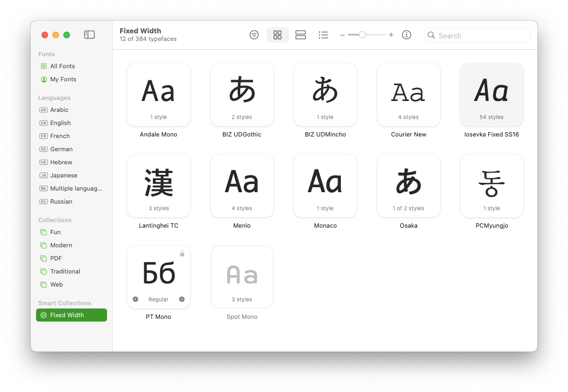
Task: Select the Courier New typeface card
Action: tap(409, 95)
